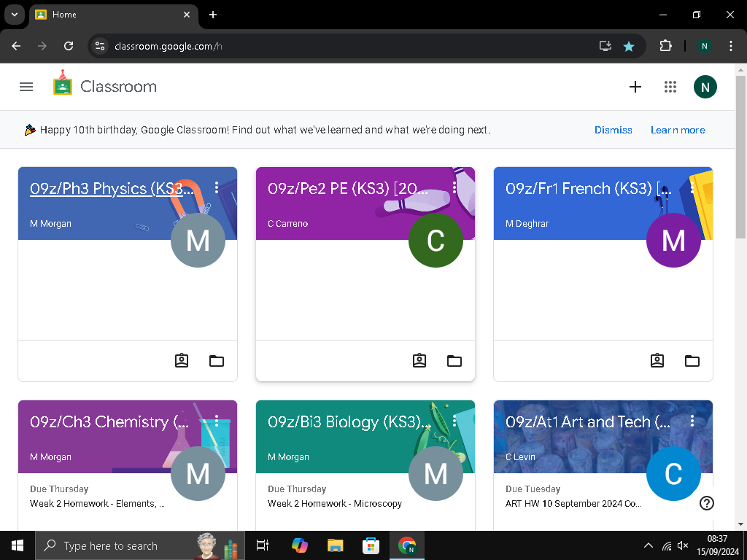Viewport: 747px width, 560px height.
Task: Open the 09z/Pe2 PE class
Action: (x=349, y=189)
